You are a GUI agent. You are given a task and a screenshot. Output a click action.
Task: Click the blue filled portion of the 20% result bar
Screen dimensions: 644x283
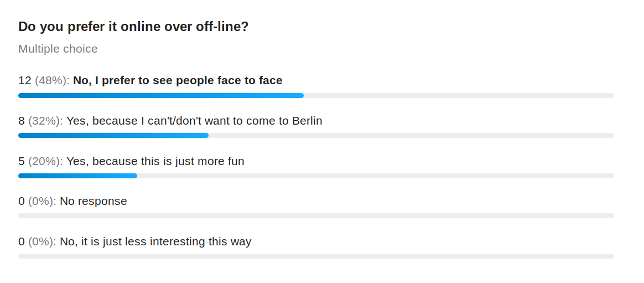click(77, 176)
